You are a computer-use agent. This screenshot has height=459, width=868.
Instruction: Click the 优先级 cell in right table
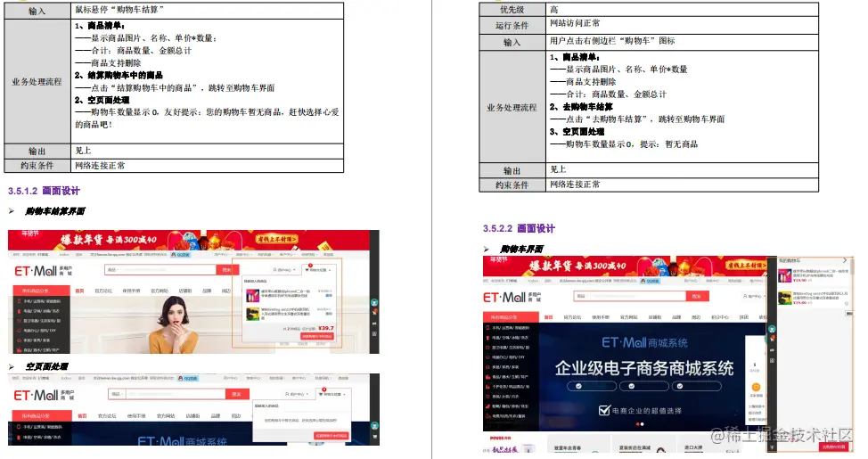[x=512, y=10]
